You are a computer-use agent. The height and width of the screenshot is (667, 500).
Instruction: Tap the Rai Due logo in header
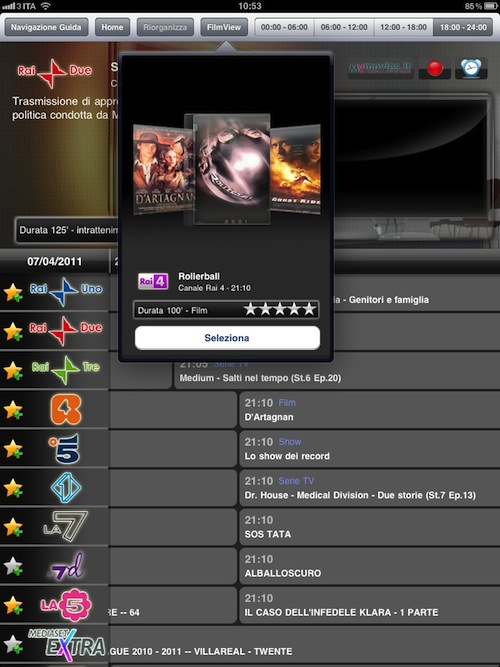(54, 72)
